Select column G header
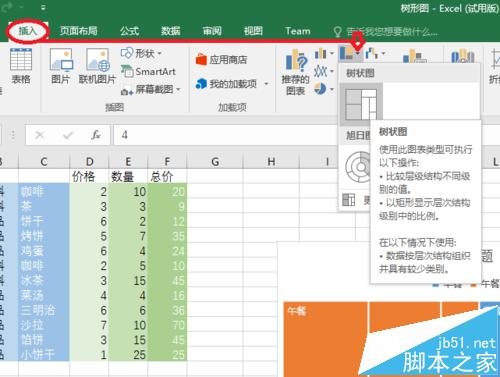 215,162
